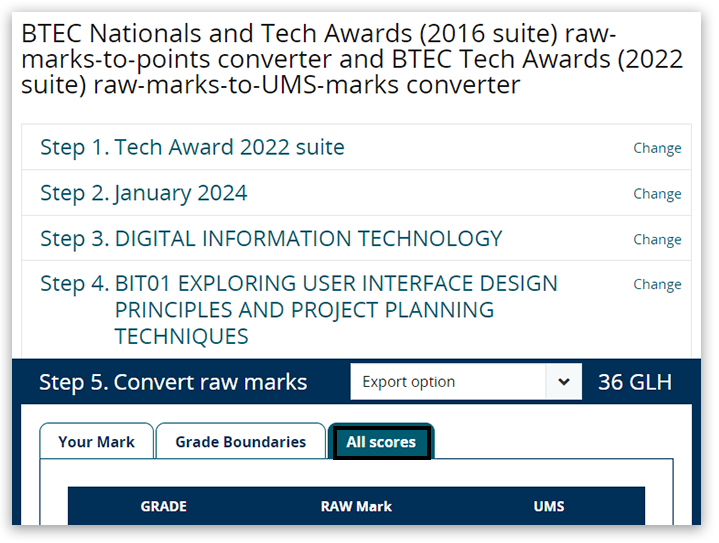Image resolution: width=719 pixels, height=543 pixels.
Task: Click blank panel area right of All scores tab
Action: click(x=555, y=442)
